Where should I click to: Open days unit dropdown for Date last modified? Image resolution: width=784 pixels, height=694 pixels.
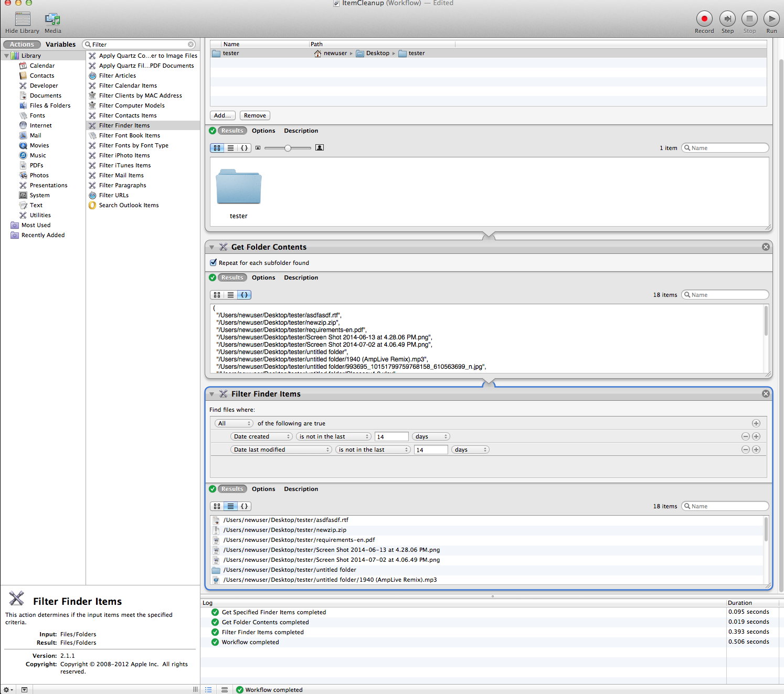(470, 450)
